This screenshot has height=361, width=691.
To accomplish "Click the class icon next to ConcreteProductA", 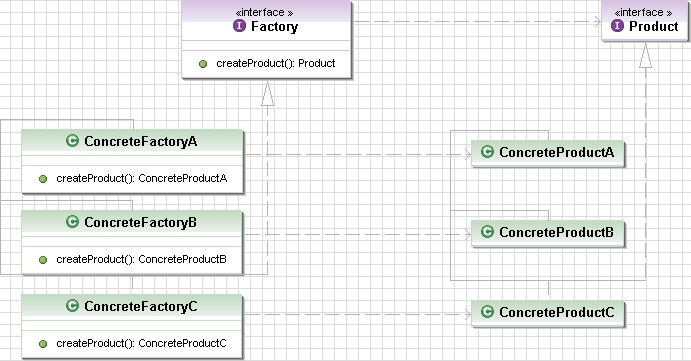I will point(487,152).
